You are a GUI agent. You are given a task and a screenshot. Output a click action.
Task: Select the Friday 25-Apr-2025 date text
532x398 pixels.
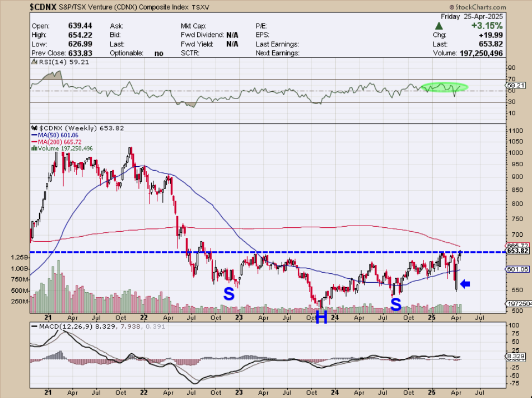pyautogui.click(x=472, y=17)
